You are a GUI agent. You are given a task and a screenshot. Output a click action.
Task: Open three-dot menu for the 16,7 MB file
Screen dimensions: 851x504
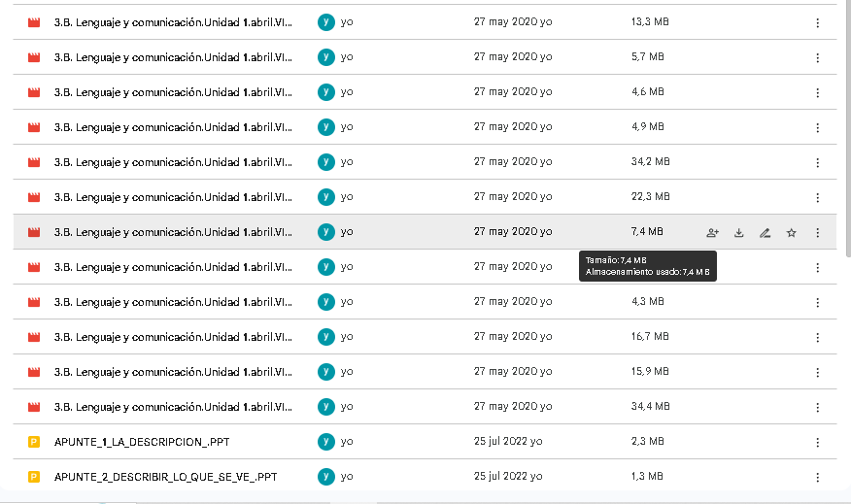coord(817,337)
